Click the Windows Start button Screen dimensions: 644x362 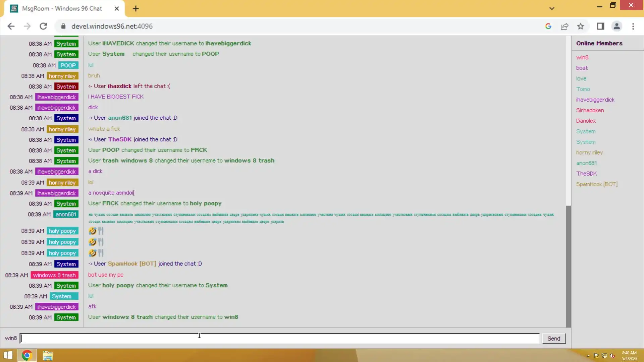click(8, 355)
